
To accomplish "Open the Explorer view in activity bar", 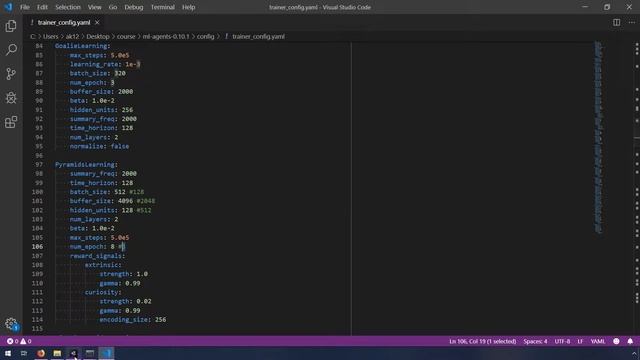I will click(x=11, y=26).
